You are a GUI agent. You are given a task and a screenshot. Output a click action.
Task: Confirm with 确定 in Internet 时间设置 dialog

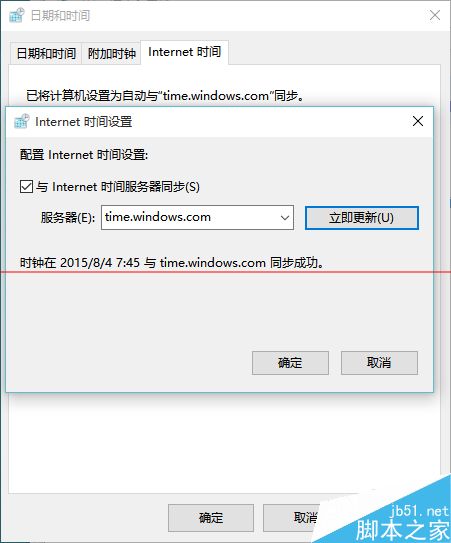click(290, 363)
